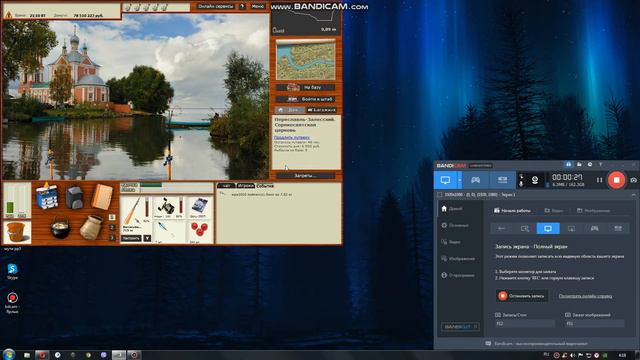Switch to the luggage tab in game

pyautogui.click(x=322, y=110)
